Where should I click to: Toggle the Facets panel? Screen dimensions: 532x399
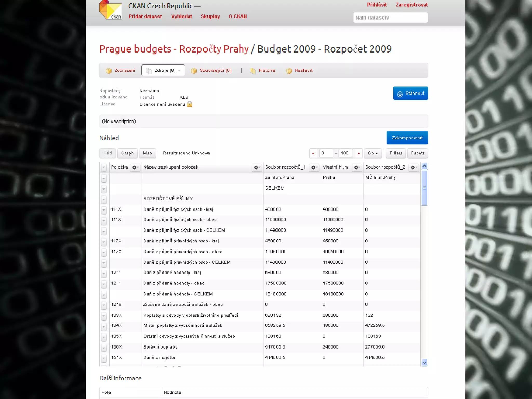pyautogui.click(x=417, y=153)
